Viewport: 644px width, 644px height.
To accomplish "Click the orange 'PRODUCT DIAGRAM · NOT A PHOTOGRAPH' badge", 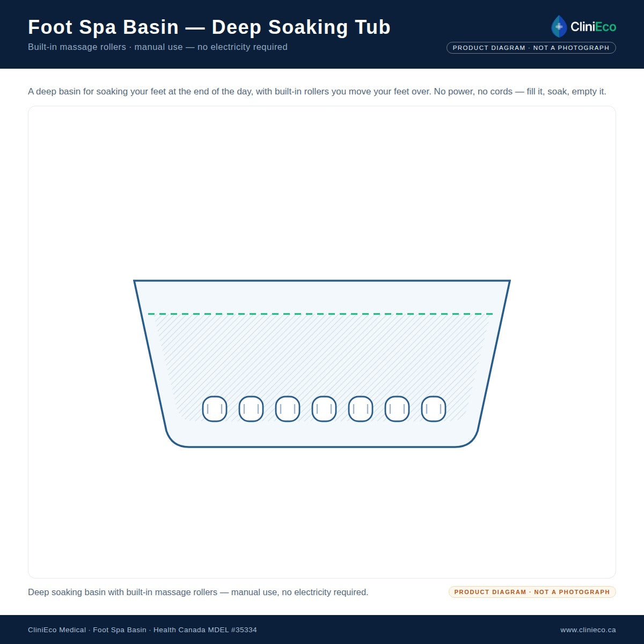I will (532, 592).
